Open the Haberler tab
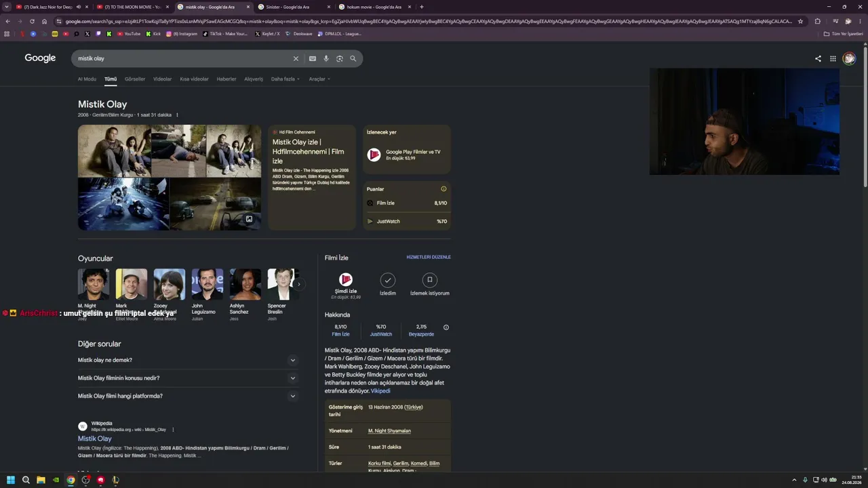 click(226, 79)
